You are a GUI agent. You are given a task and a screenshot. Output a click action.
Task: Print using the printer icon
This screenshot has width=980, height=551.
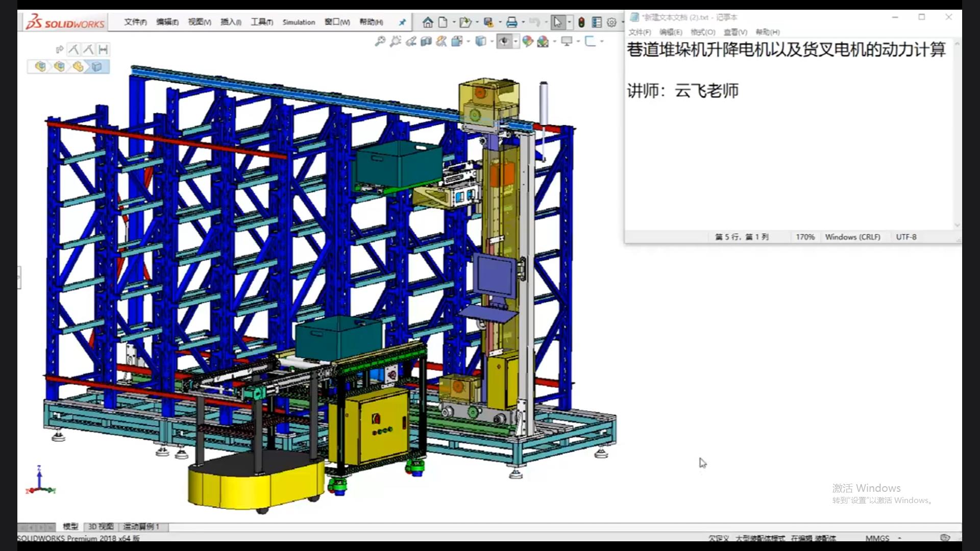pos(511,22)
